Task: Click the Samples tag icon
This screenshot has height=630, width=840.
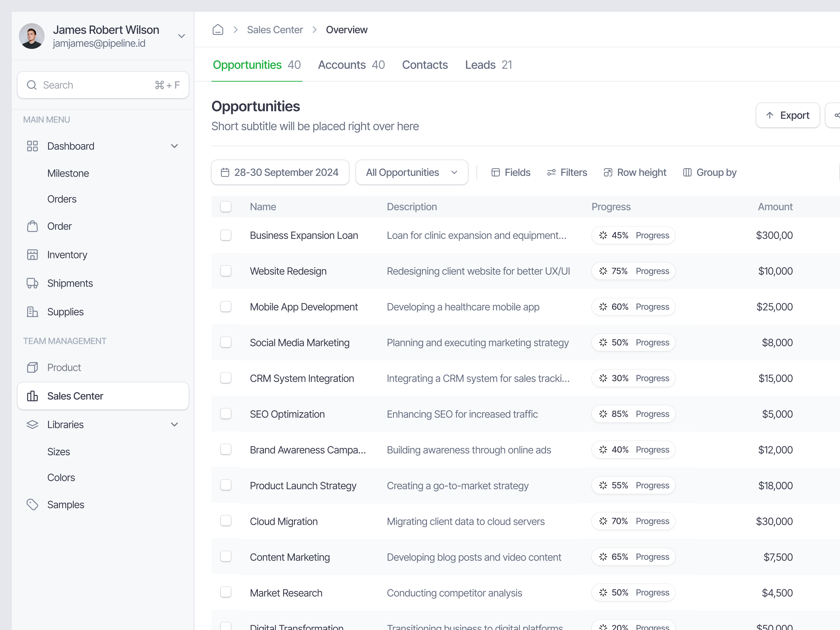Action: pos(32,504)
